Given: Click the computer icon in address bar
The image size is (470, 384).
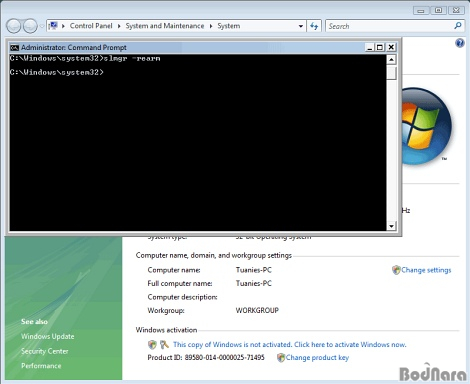Looking at the screenshot, I should click(x=53, y=26).
